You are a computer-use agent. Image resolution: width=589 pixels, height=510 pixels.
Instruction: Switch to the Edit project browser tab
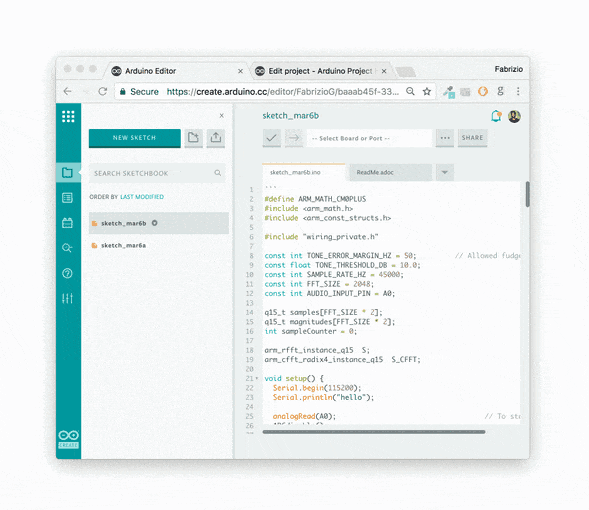point(320,71)
